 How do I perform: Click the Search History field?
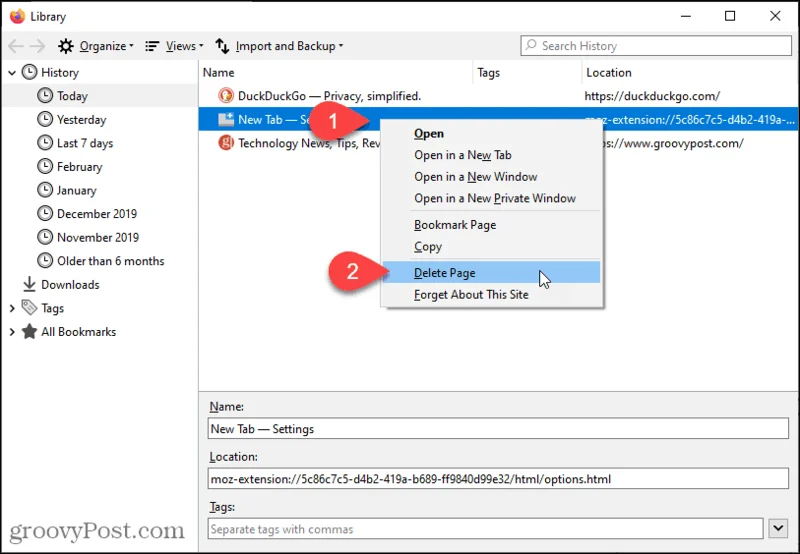656,45
